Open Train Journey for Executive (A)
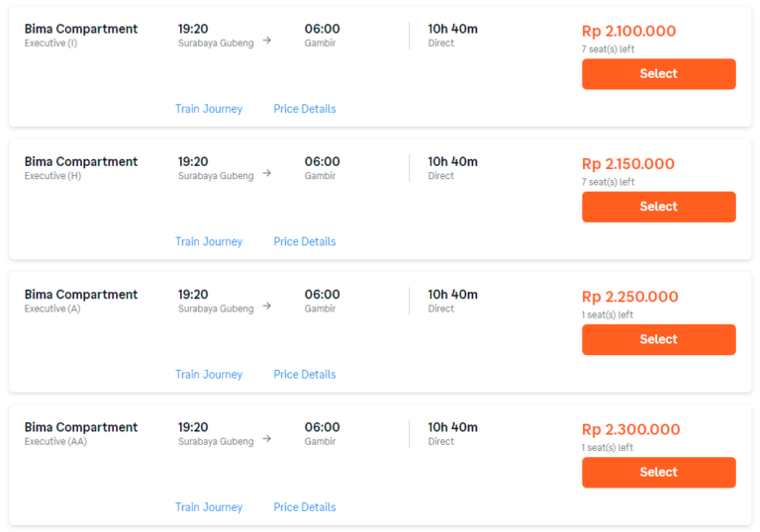 point(209,375)
